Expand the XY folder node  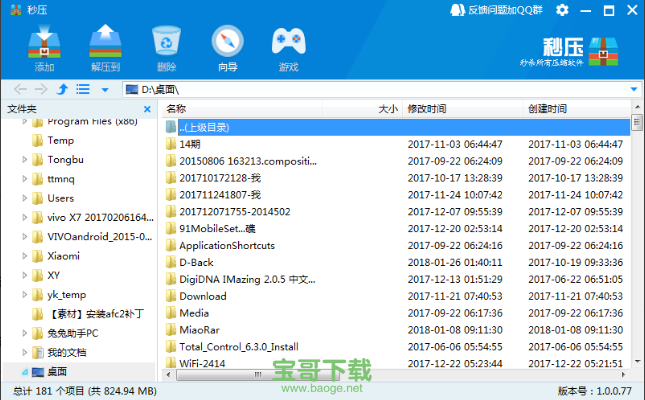[x=24, y=275]
